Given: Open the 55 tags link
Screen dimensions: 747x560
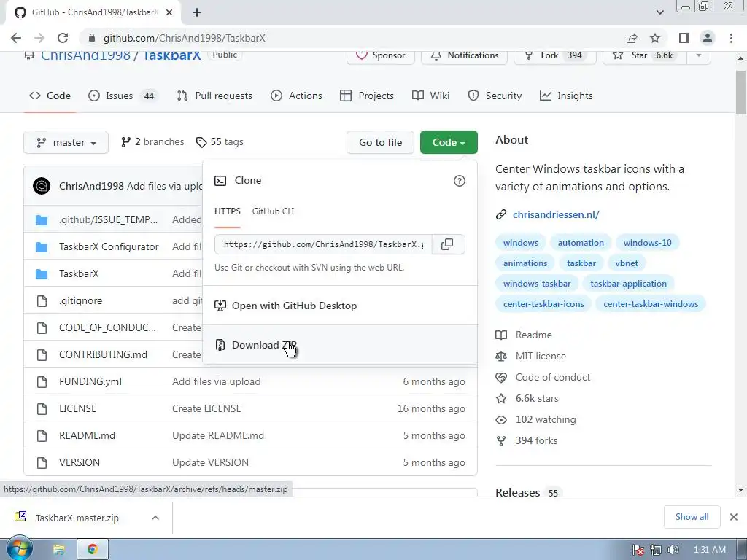Looking at the screenshot, I should coord(220,142).
